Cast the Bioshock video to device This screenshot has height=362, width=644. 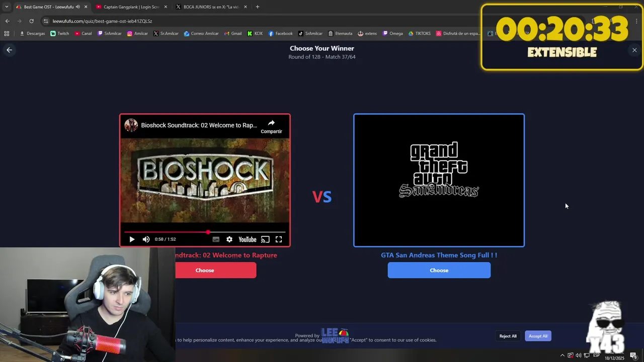tap(265, 239)
